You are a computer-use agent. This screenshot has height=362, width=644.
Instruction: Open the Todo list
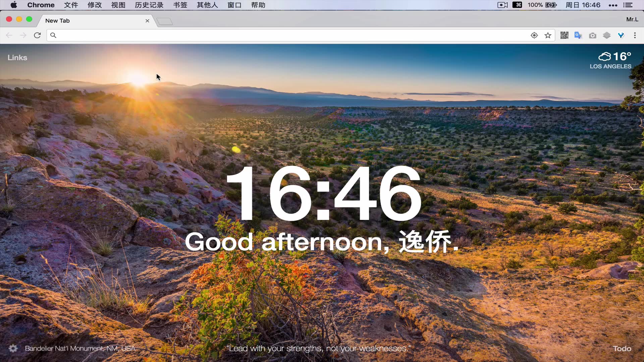click(x=622, y=349)
